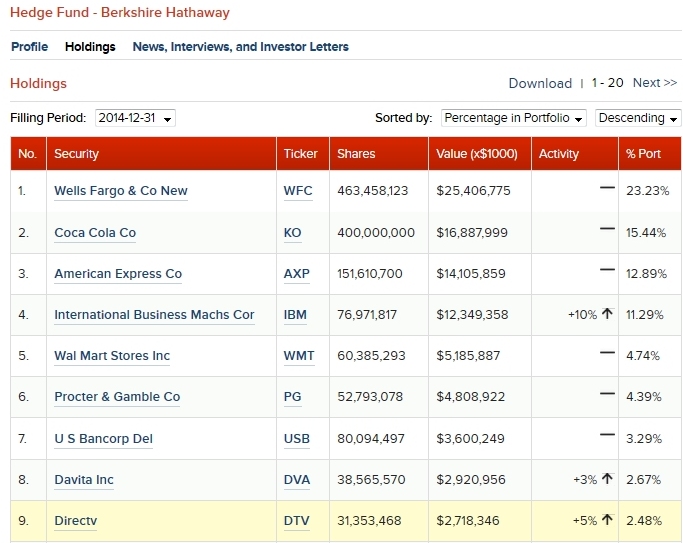Screen dimensions: 683x543
Task: Click the +10% activity text
Action: click(582, 314)
